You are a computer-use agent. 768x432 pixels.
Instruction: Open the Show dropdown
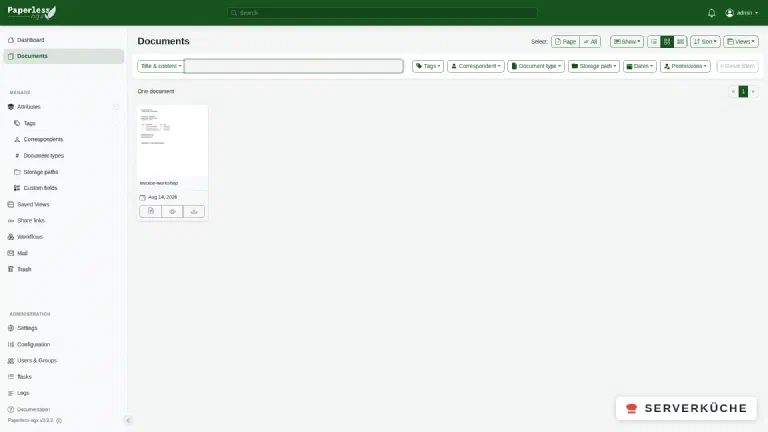pos(627,42)
